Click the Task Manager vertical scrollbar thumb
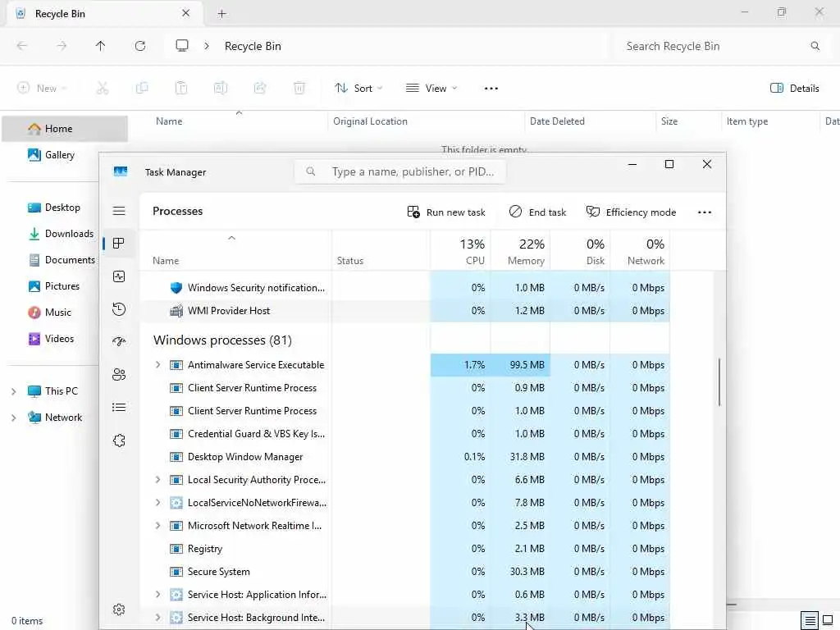This screenshot has width=840, height=630. 719,382
